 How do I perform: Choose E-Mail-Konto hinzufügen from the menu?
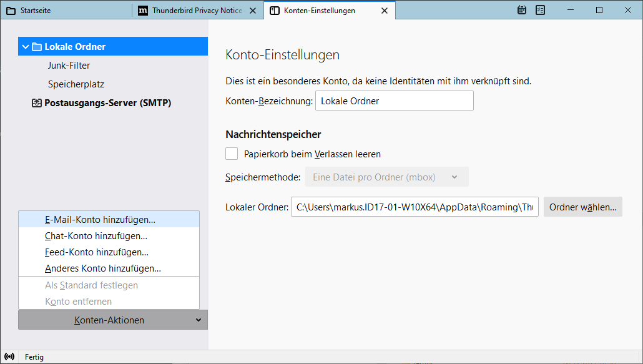coord(100,220)
